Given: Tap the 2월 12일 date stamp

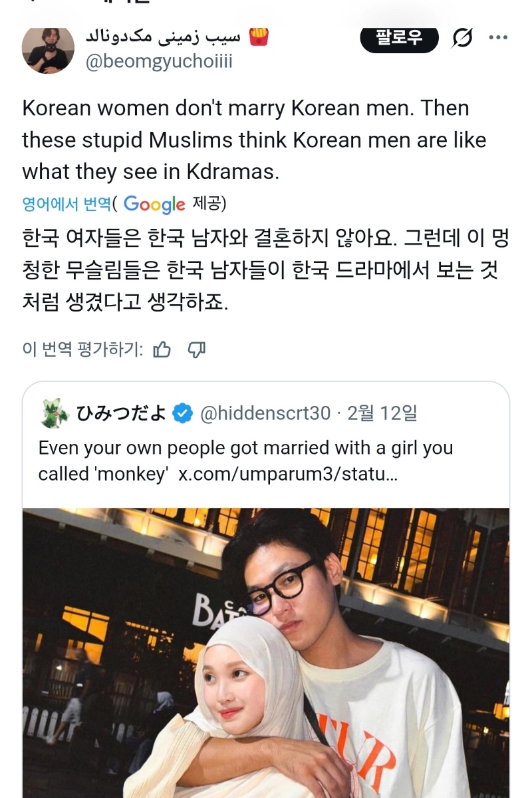Looking at the screenshot, I should [x=382, y=414].
